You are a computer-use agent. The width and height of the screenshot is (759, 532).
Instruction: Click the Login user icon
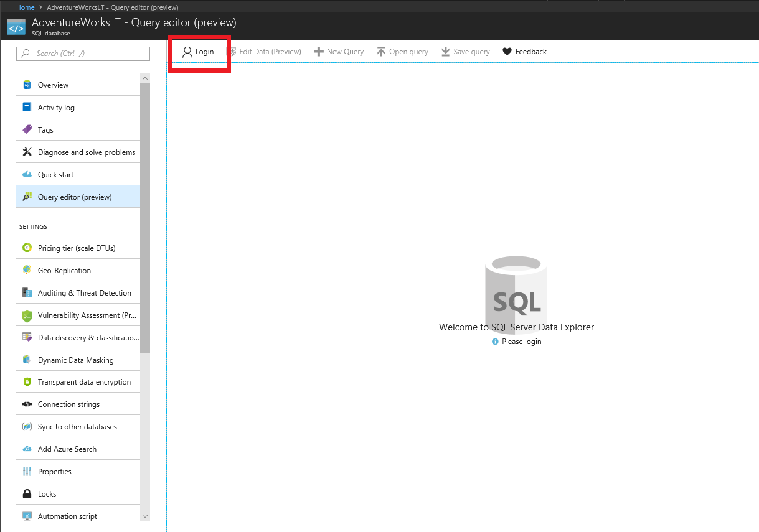coord(187,52)
